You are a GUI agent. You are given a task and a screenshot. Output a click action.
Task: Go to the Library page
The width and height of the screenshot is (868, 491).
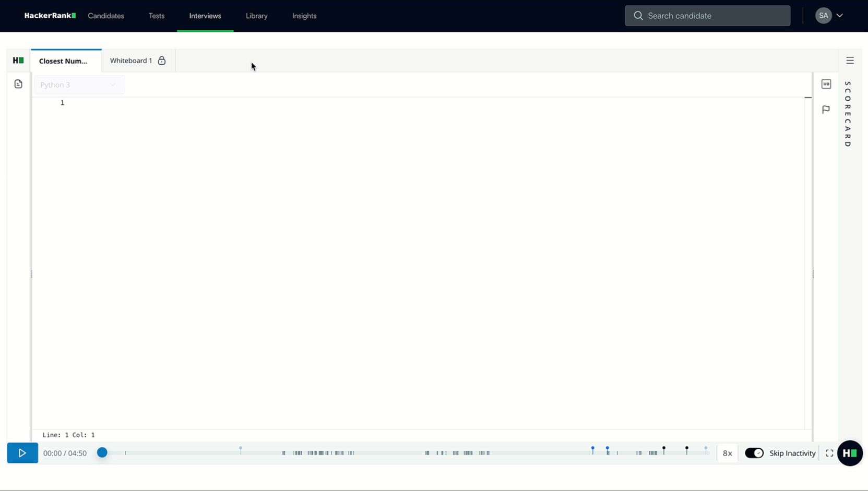click(256, 16)
